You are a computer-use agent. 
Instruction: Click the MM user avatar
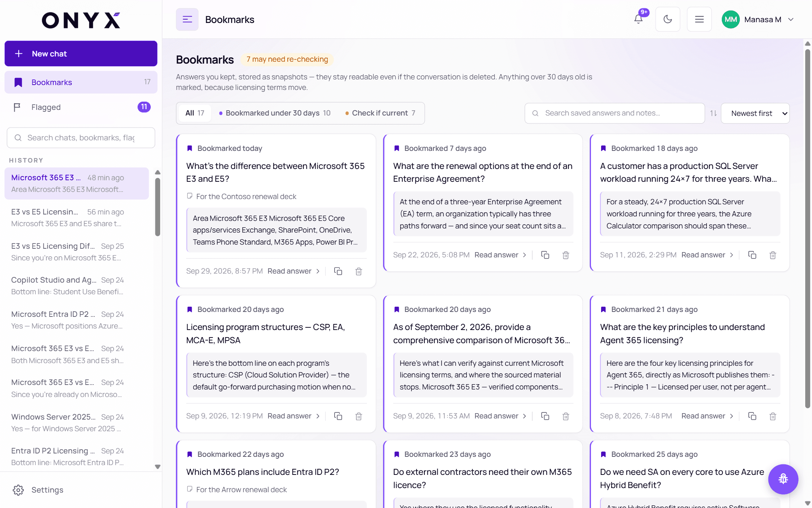pos(730,20)
